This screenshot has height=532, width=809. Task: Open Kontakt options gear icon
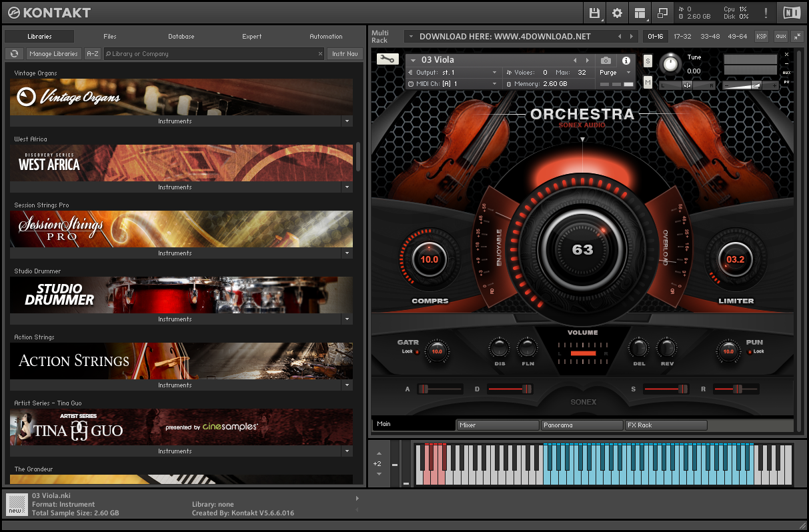point(617,13)
